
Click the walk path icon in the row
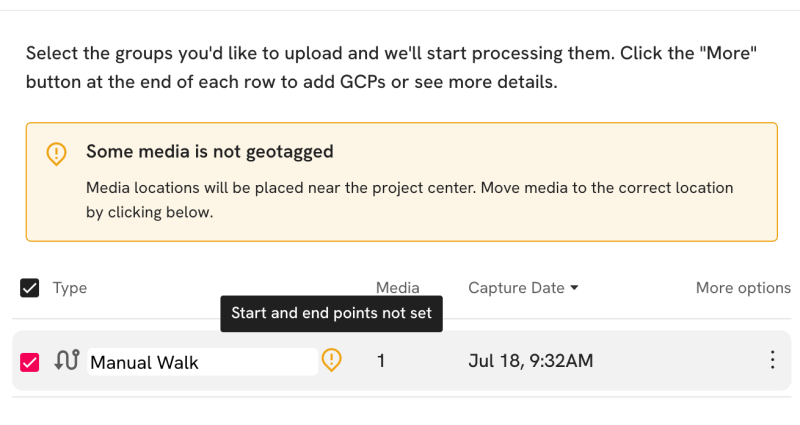click(x=67, y=360)
